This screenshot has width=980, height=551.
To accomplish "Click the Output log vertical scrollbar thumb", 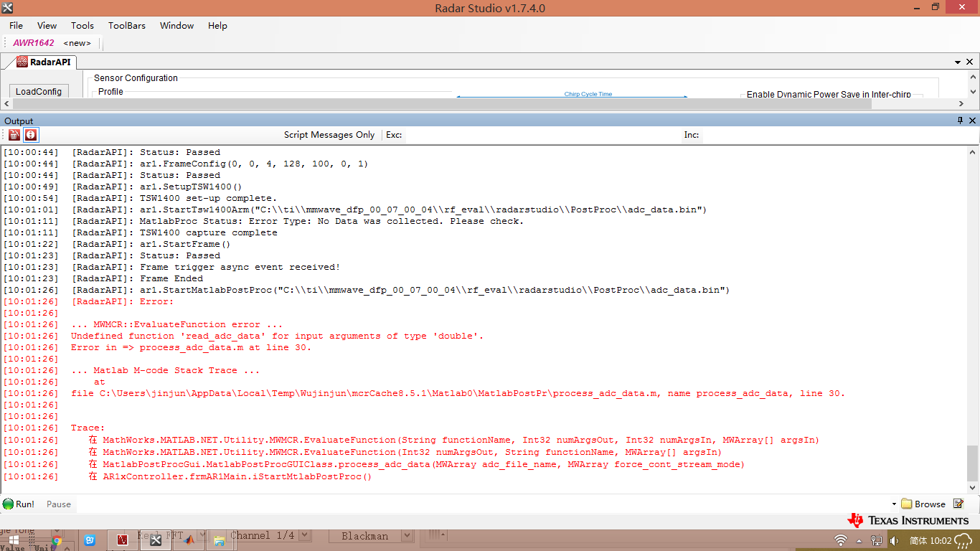I will (972, 463).
